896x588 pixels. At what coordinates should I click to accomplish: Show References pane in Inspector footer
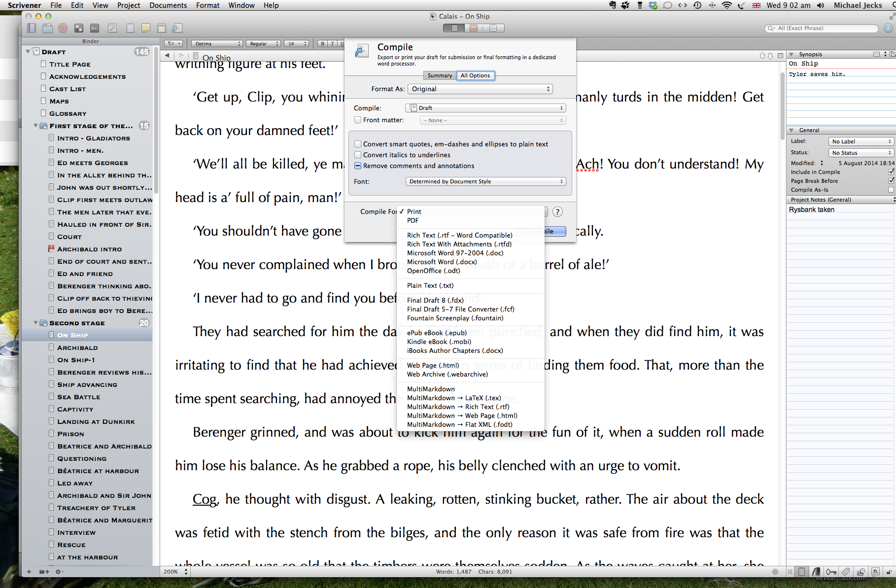coord(816,572)
